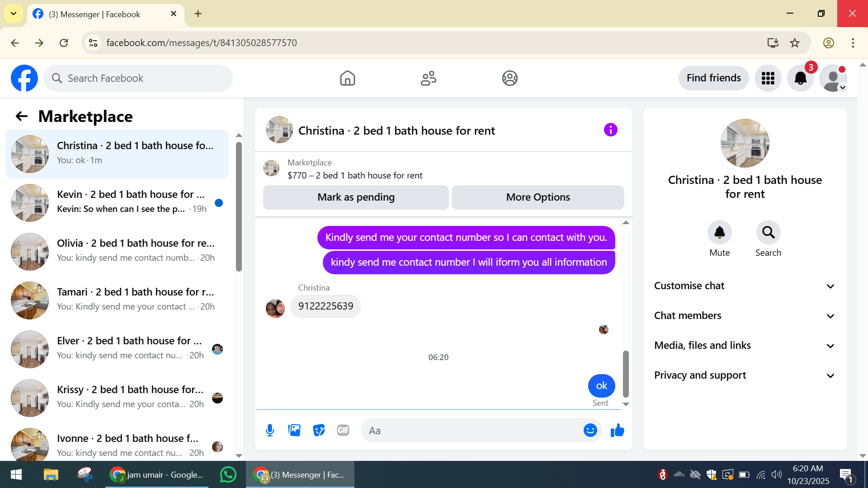The image size is (868, 488).
Task: Open the GIF picker
Action: [x=343, y=430]
